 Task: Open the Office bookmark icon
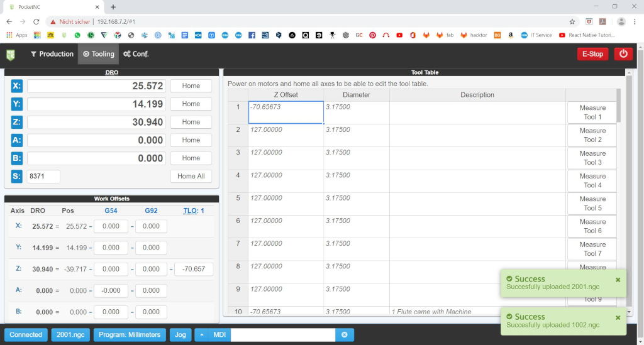click(x=413, y=35)
